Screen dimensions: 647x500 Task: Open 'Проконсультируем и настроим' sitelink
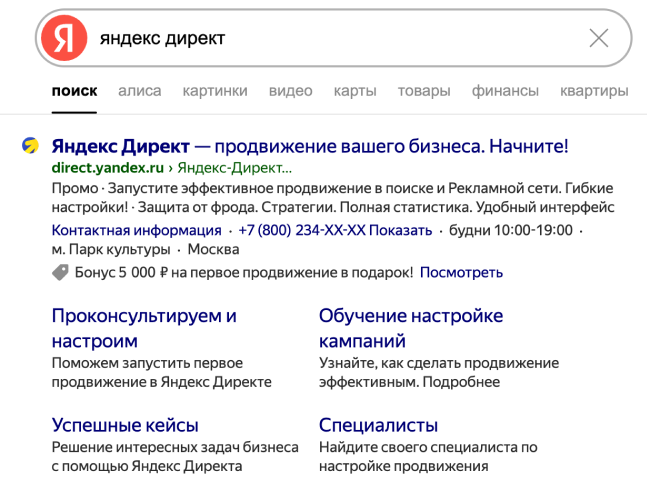click(144, 328)
